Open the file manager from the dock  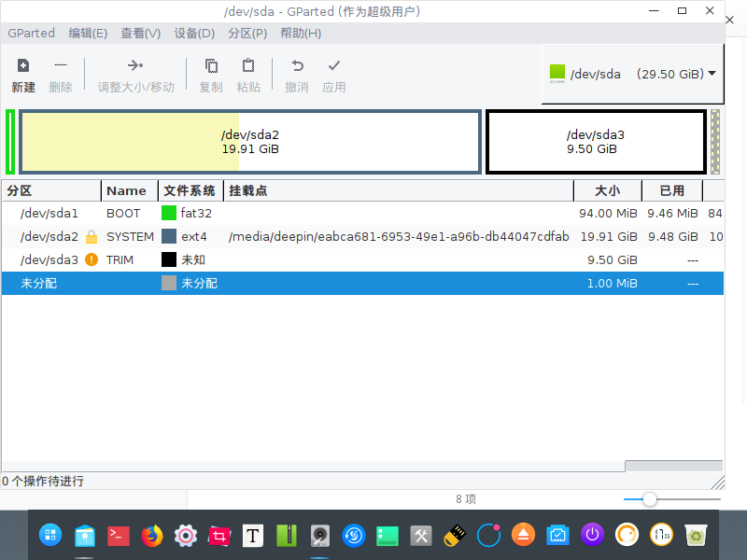85,536
